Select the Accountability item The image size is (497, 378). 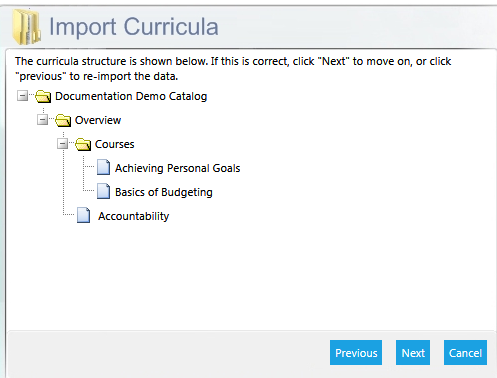point(134,216)
